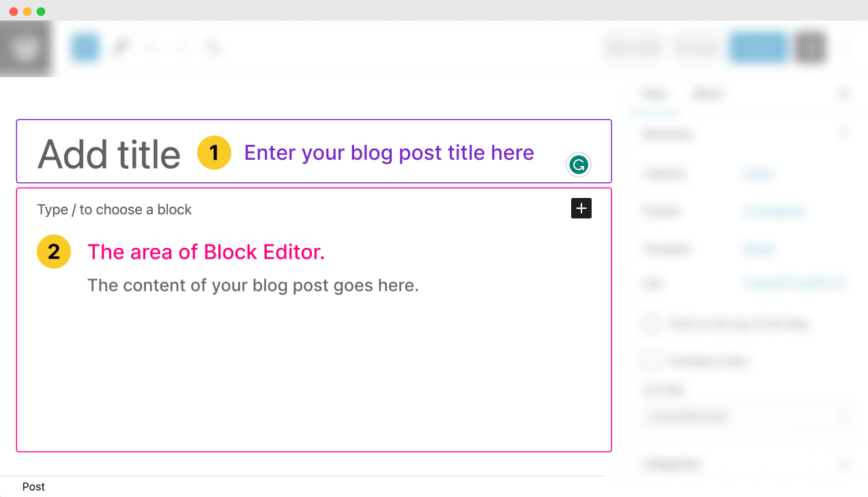Select the Post tab in sidebar

(x=654, y=94)
